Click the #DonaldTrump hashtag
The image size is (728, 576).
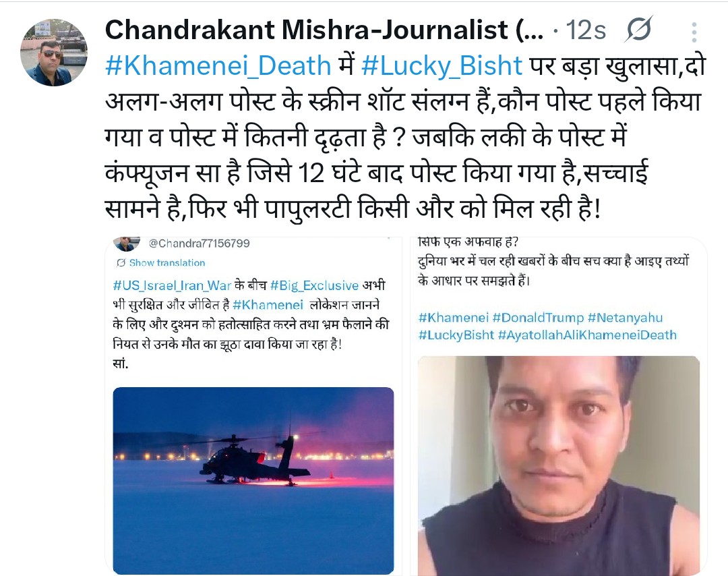click(538, 318)
